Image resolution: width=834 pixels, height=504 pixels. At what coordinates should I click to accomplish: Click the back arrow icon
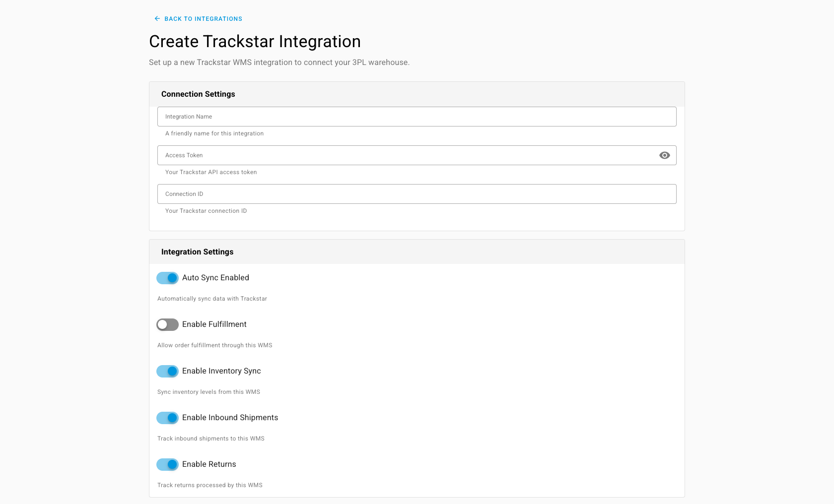(157, 19)
